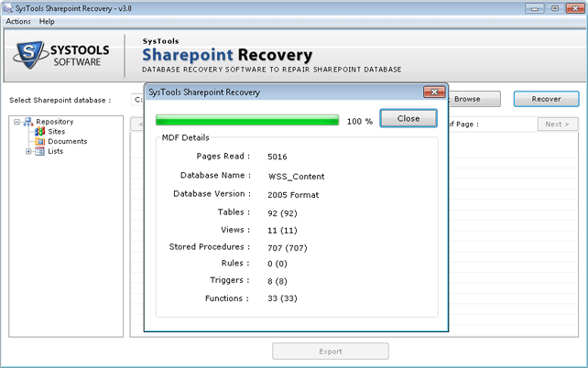This screenshot has height=368, width=588.
Task: Click the Tables value 92 (92)
Action: click(x=282, y=213)
